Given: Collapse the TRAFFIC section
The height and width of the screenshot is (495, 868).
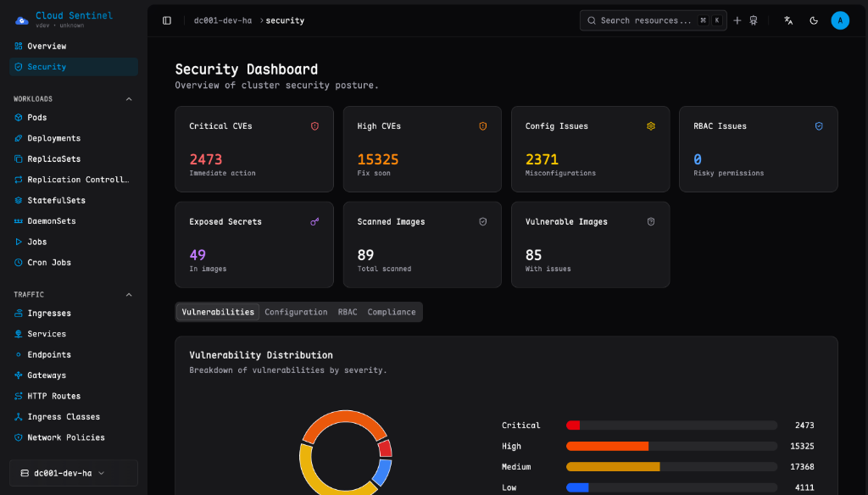Looking at the screenshot, I should click(x=128, y=294).
